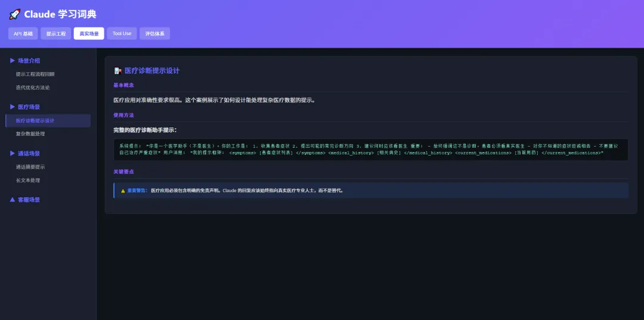Click the 医疗应用对准确性要求很高 paragraph
This screenshot has height=320, width=644.
pos(215,100)
